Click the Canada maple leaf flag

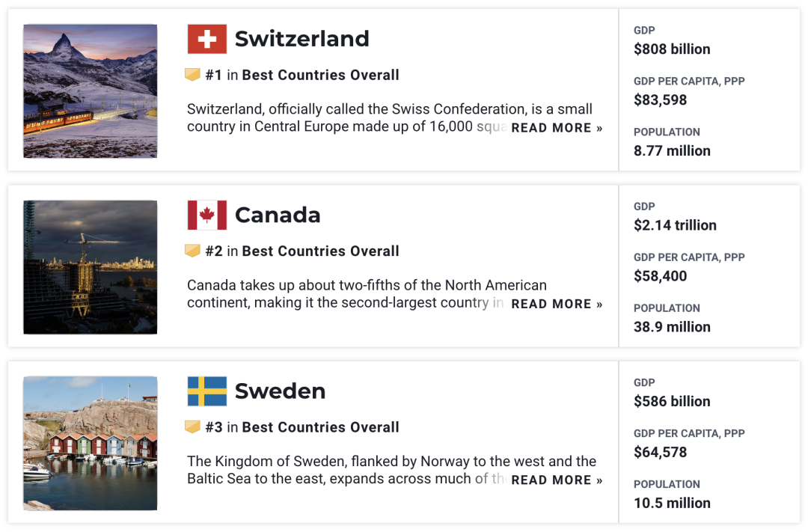[206, 215]
